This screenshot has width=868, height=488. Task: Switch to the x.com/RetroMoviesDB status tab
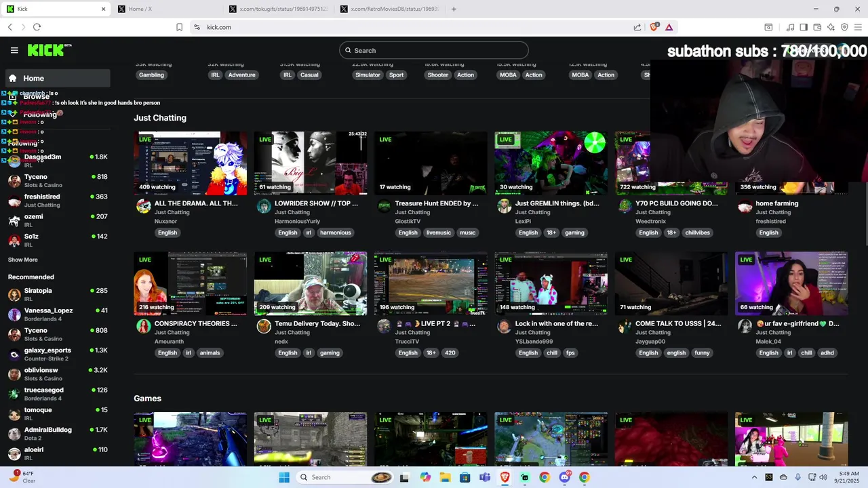click(390, 9)
